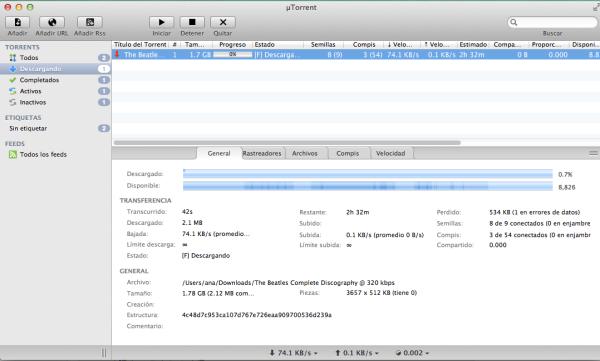Click the Piezas value 3657 x 512 KB

[381, 293]
